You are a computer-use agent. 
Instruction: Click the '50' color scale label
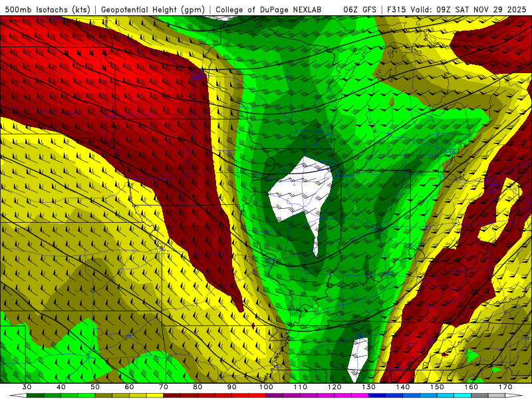[95, 387]
